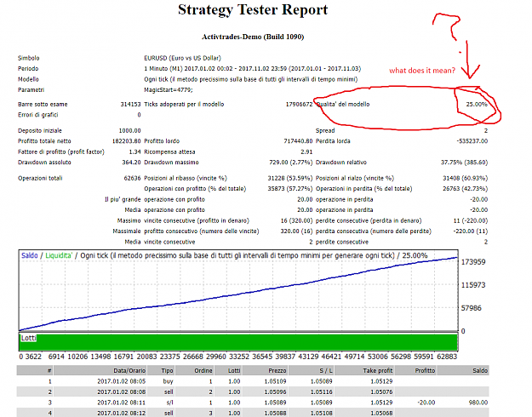Click the Drawdown assoluto value 364.20

pos(131,163)
